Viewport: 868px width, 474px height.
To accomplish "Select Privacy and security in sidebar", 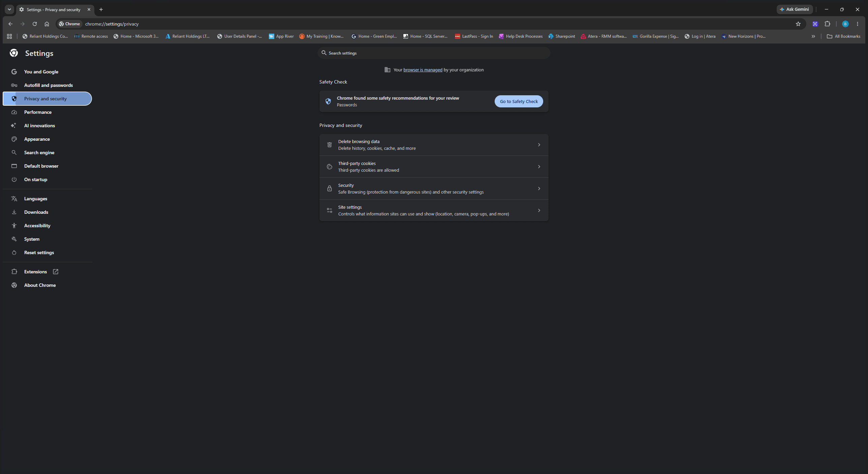I will (x=47, y=99).
